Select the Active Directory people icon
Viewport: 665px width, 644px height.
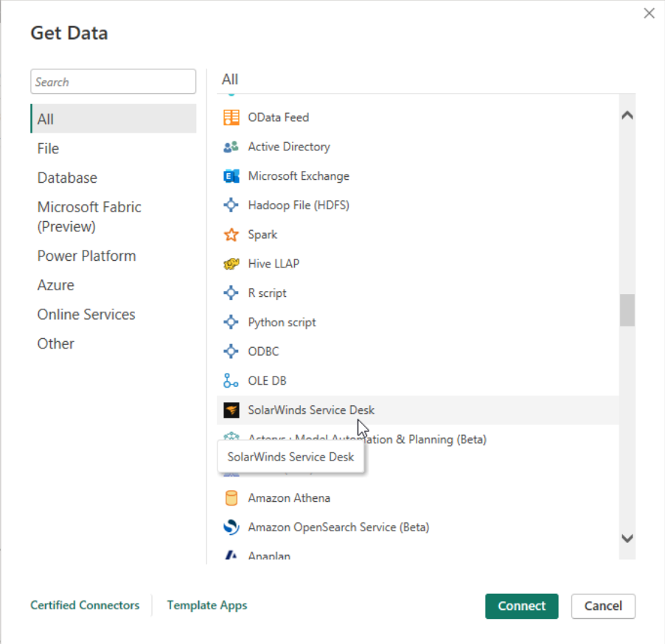tap(231, 147)
